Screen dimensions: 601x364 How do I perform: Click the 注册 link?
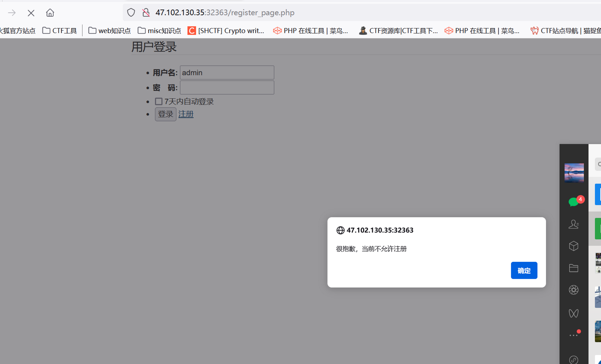[x=186, y=114]
